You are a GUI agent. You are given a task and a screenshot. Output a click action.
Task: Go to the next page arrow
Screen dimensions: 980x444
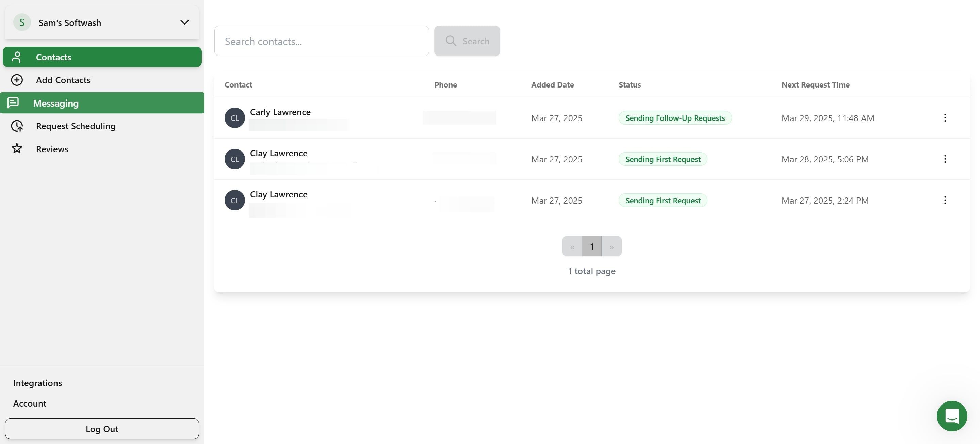click(611, 247)
